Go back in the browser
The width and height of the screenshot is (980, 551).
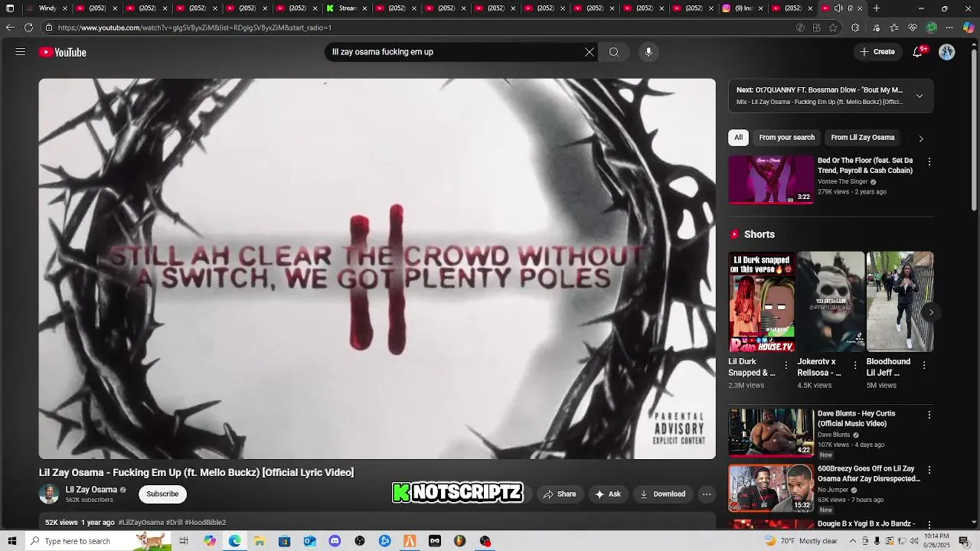coord(10,28)
